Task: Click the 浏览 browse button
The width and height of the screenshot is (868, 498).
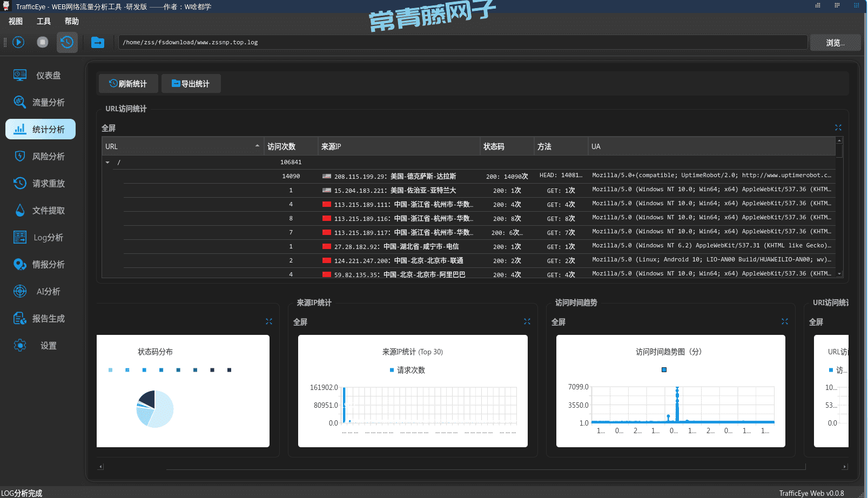Action: point(835,43)
